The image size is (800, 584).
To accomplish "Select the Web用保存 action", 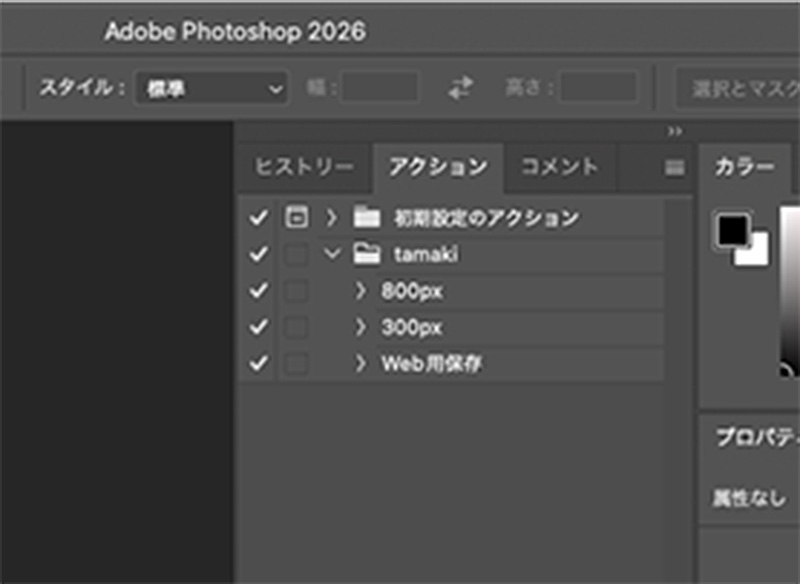I will tap(432, 364).
